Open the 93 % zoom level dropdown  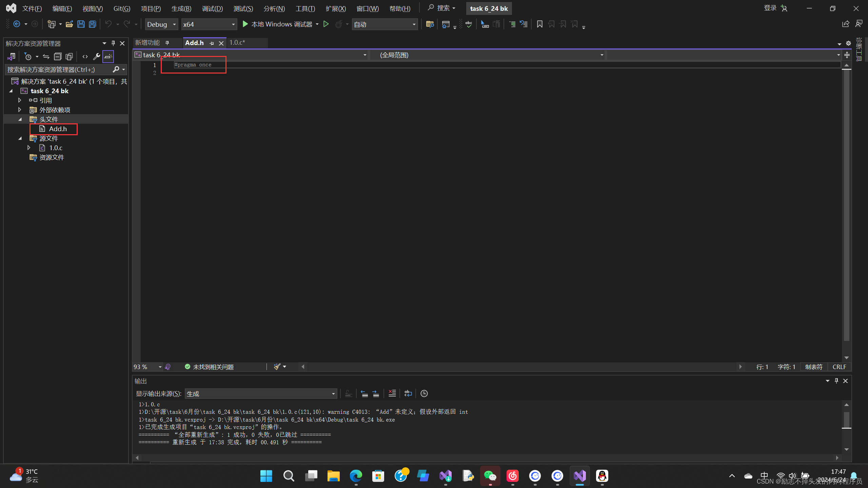tap(148, 367)
